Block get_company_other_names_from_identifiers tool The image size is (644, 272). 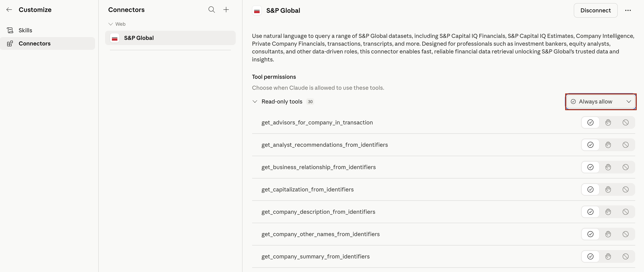click(x=625, y=234)
